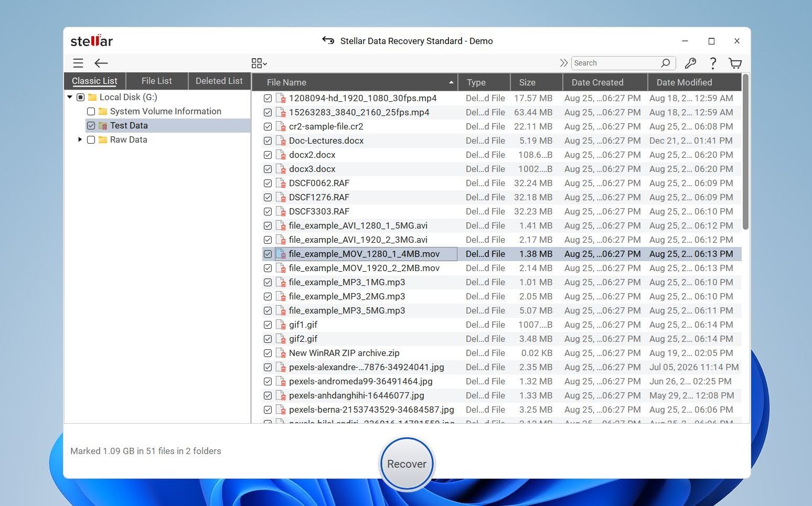
Task: Click the Recover button
Action: pos(407,464)
